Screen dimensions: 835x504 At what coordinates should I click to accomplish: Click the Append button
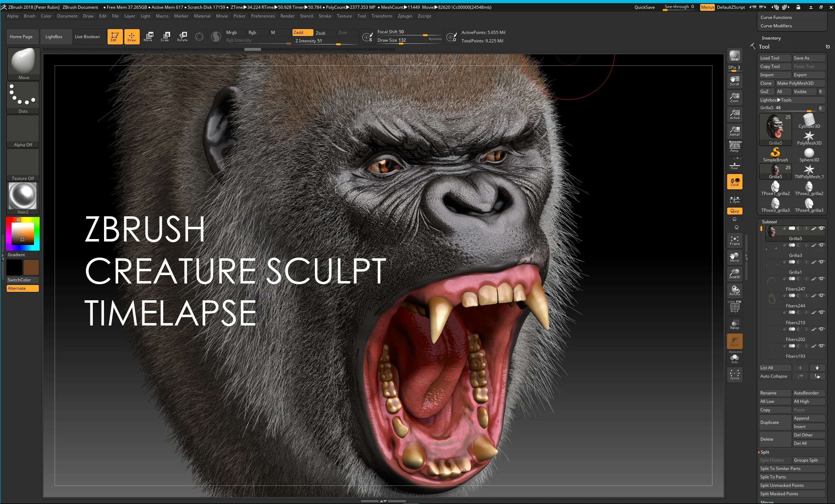pyautogui.click(x=809, y=418)
